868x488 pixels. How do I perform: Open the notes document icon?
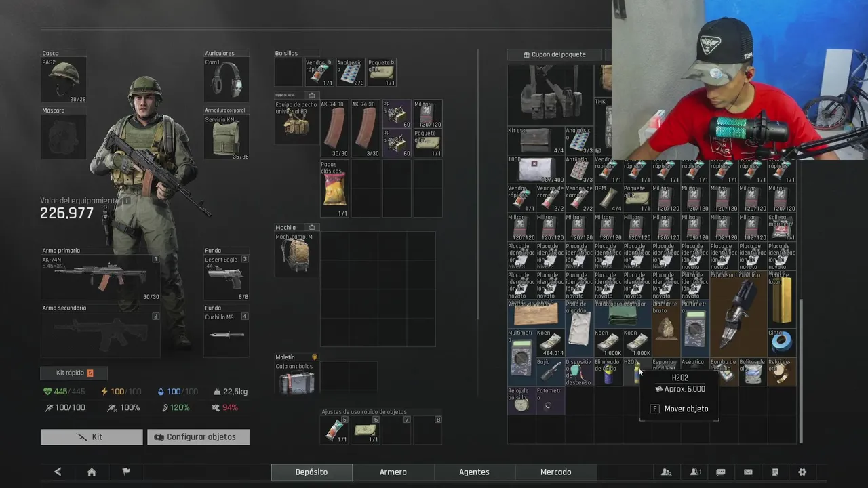[775, 472]
